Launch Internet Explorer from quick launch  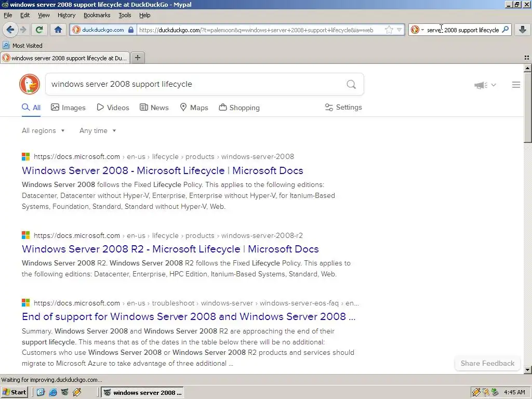(53, 393)
